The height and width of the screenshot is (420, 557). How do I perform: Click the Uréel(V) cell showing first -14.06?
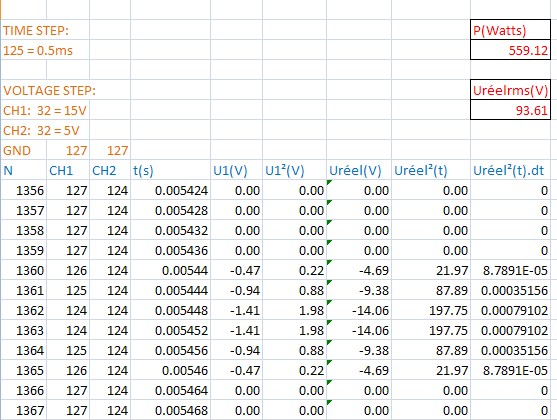[359, 310]
